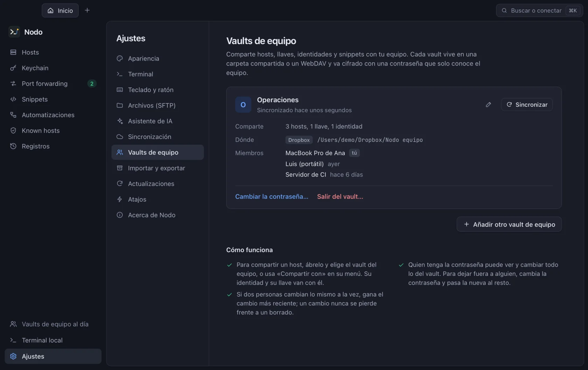The height and width of the screenshot is (370, 588).
Task: Click the pencil icon to edit Operaciones vault
Action: pos(488,105)
